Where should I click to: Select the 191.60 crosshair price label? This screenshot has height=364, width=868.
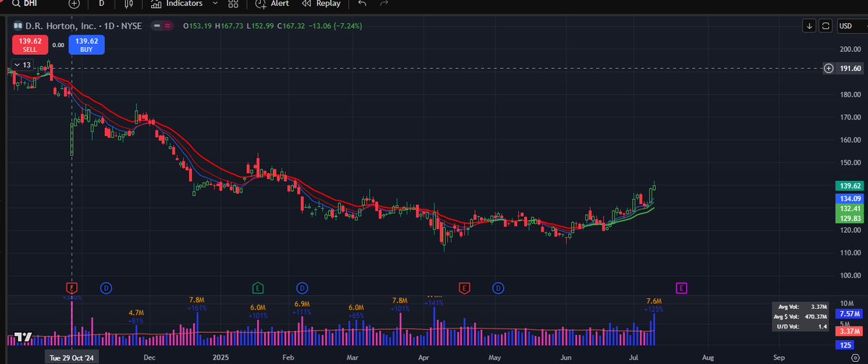851,69
